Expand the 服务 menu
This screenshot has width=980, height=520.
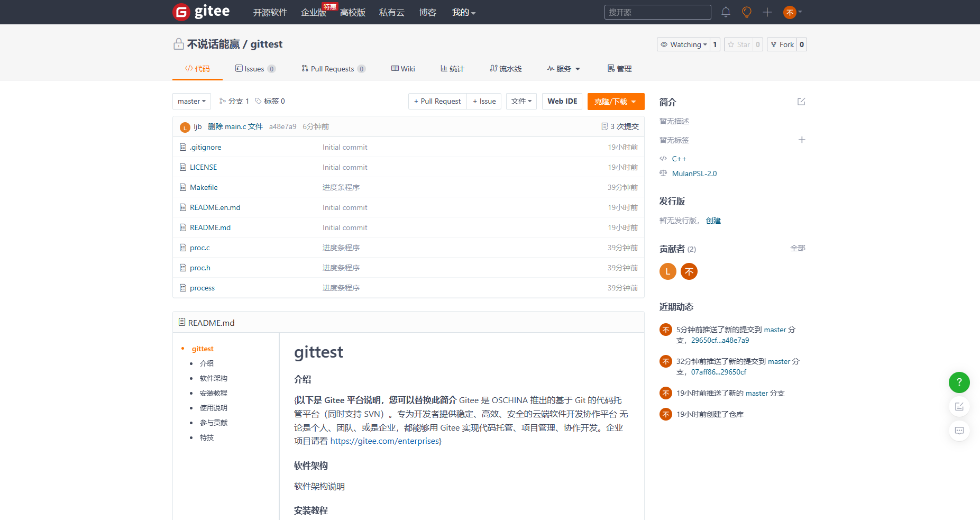564,69
